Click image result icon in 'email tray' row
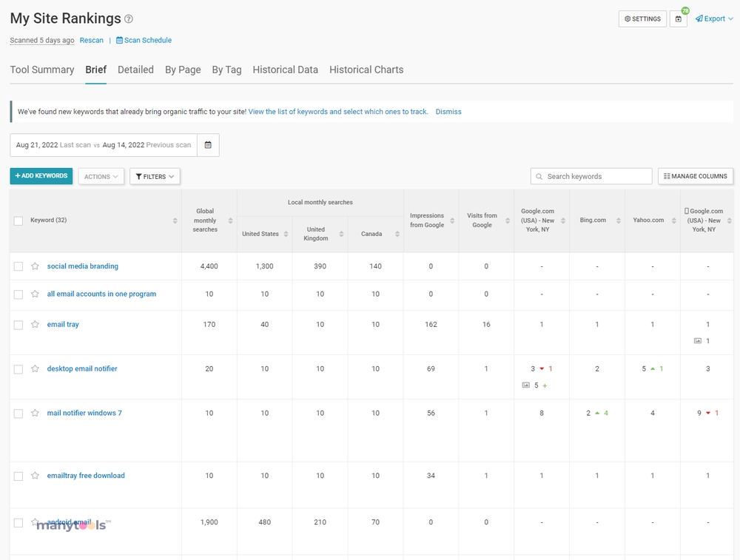 point(698,340)
